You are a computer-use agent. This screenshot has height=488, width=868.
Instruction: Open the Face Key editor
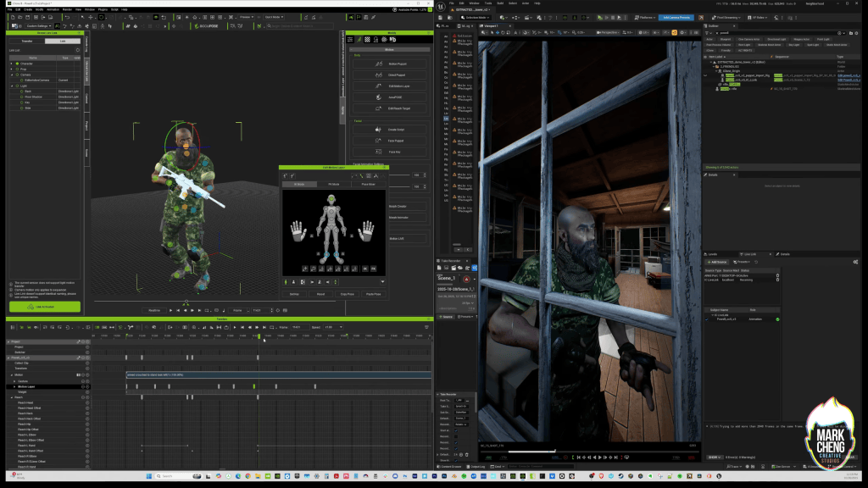(390, 152)
